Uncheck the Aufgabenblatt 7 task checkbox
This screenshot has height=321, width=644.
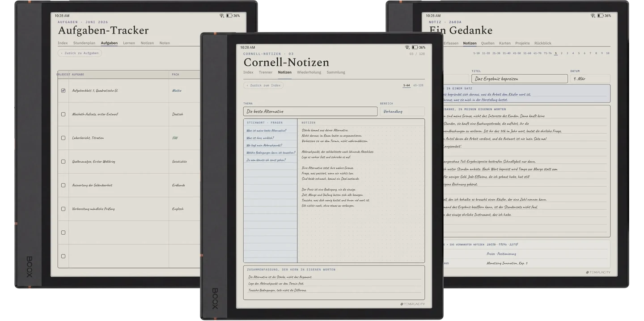(x=63, y=91)
